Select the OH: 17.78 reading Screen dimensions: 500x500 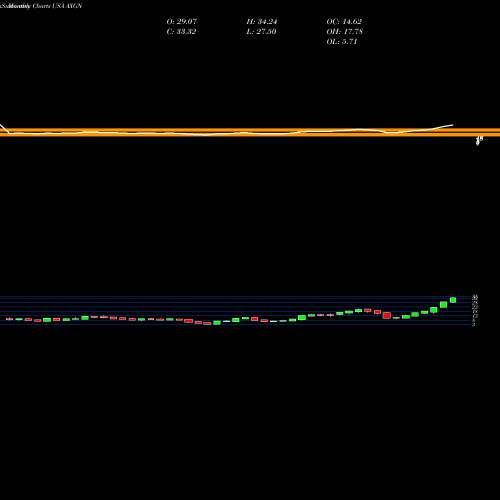coord(344,32)
